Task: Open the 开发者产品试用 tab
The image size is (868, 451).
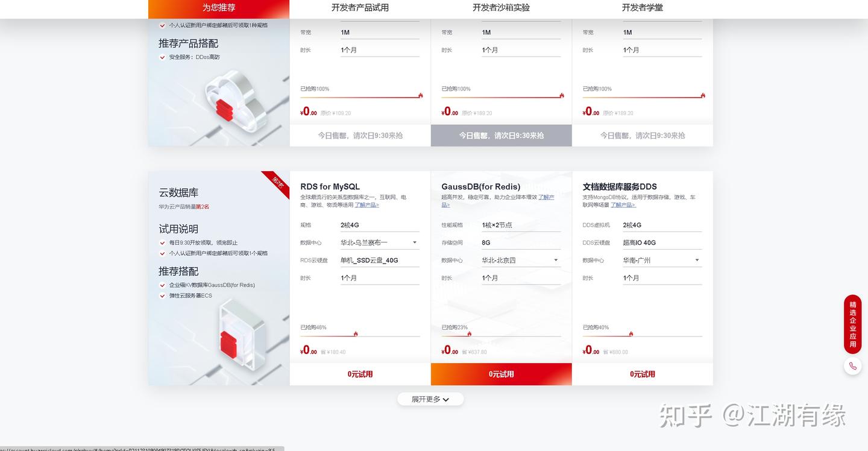Action: (x=360, y=8)
